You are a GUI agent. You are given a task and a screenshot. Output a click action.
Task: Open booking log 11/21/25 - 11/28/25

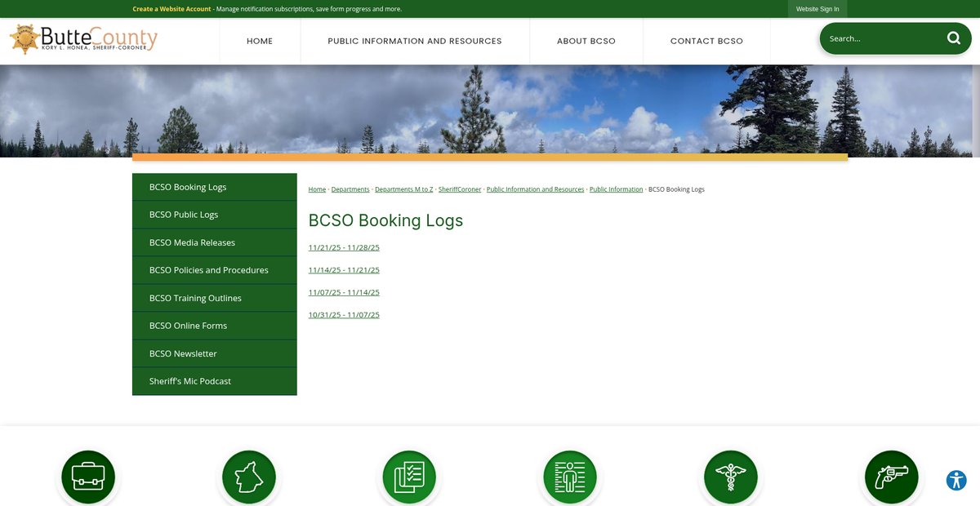344,247
